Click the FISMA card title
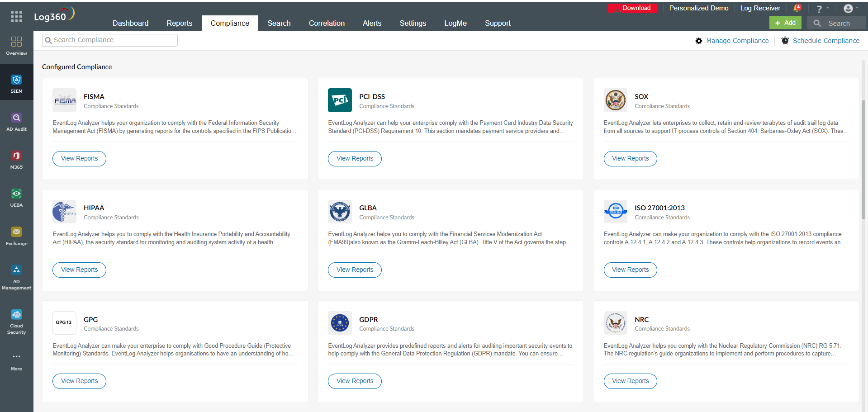868x412 pixels. 94,97
